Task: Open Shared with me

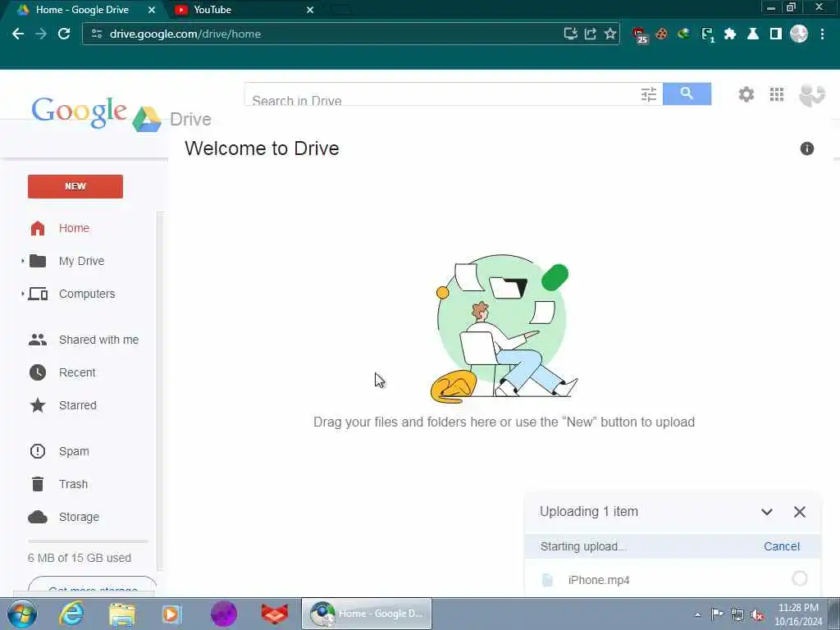Action: (98, 340)
